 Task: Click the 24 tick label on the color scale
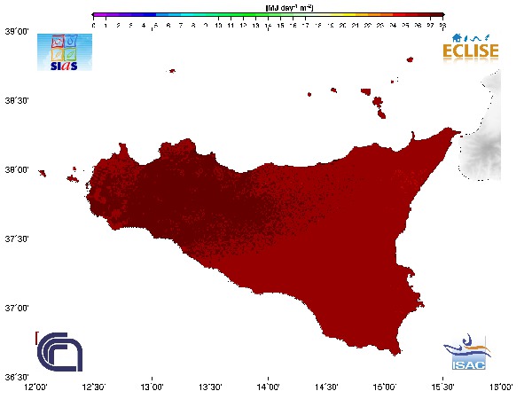[x=393, y=26]
